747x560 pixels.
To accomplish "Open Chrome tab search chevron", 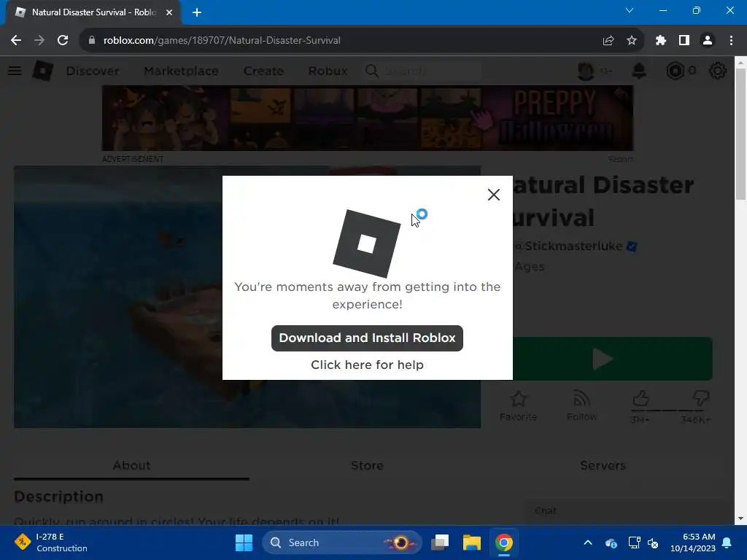I will tap(630, 10).
